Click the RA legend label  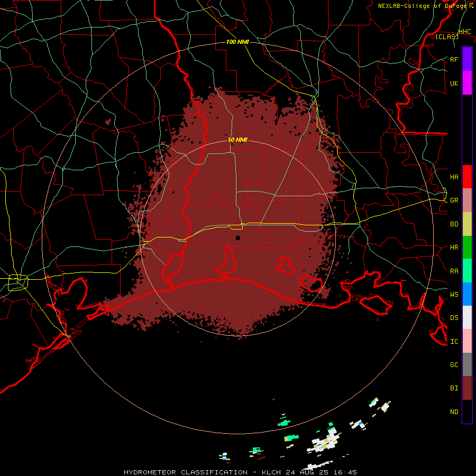coord(454,271)
